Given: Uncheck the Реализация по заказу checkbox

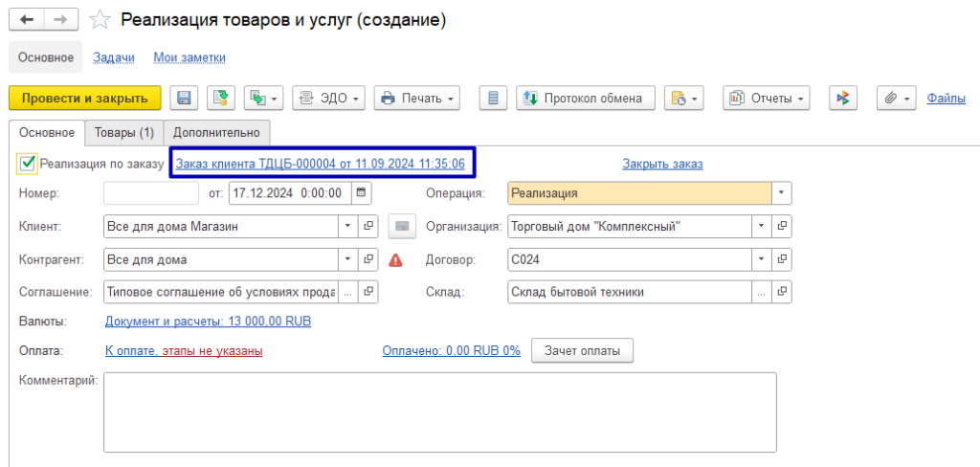Looking at the screenshot, I should point(28,164).
